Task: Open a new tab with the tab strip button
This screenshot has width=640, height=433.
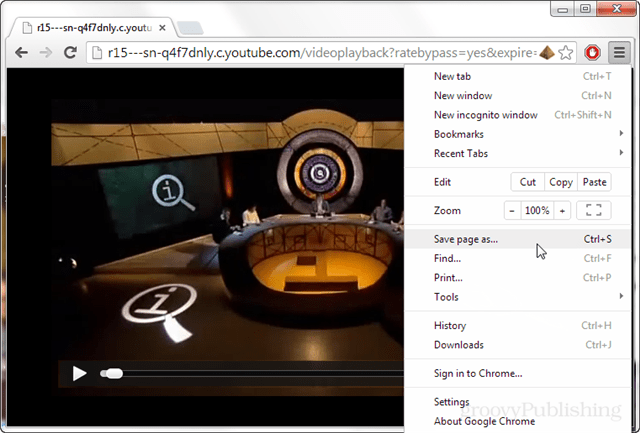Action: point(191,28)
